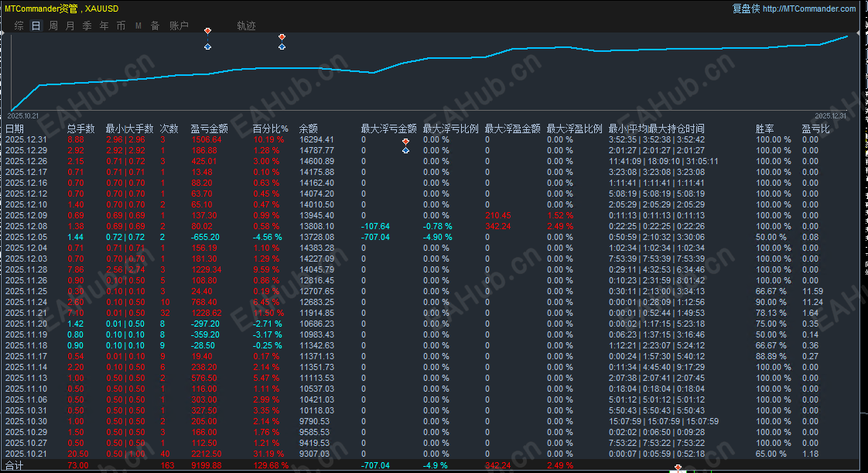Click the win rate 78.13 %
Image resolution: width=868 pixels, height=473 pixels.
(x=771, y=313)
